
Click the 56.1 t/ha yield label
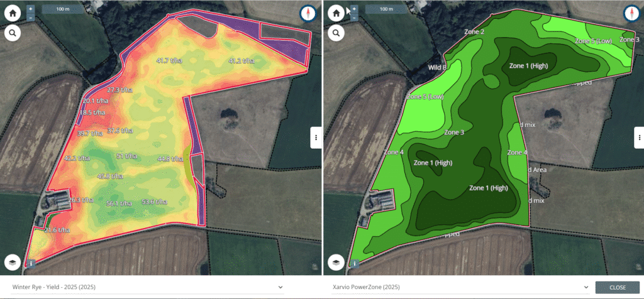119,204
